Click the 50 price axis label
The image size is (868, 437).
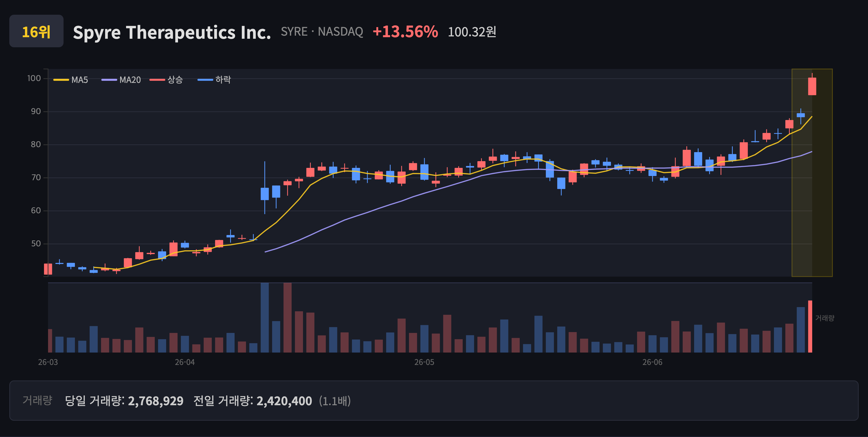[36, 244]
